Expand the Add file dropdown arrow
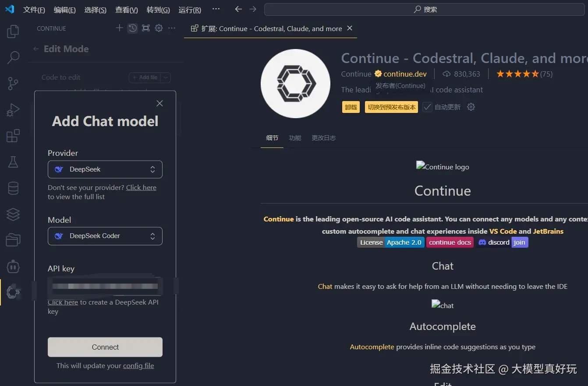 [166, 77]
